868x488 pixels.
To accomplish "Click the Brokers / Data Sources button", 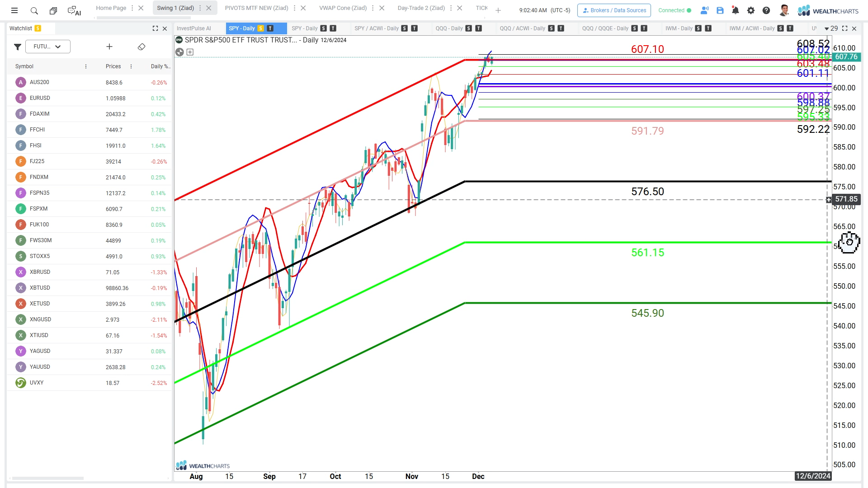I will point(614,10).
